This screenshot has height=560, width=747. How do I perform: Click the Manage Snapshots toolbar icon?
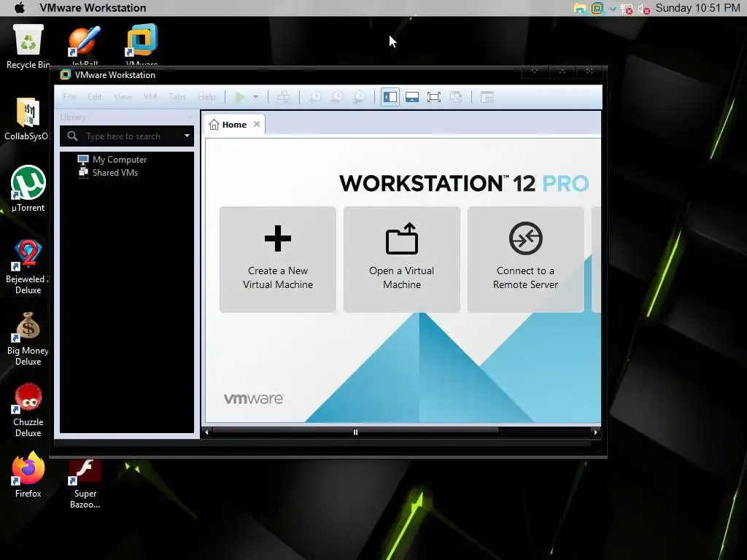point(359,97)
